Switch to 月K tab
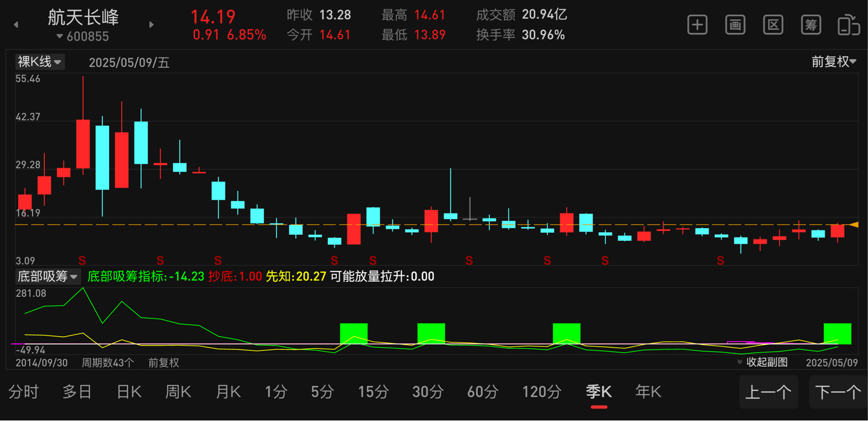This screenshot has height=421, width=868. point(228,392)
